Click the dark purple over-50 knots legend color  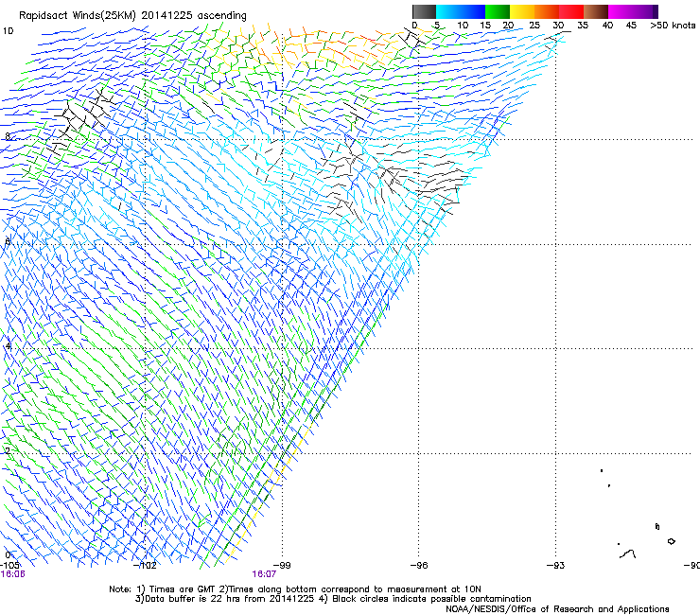coord(656,11)
